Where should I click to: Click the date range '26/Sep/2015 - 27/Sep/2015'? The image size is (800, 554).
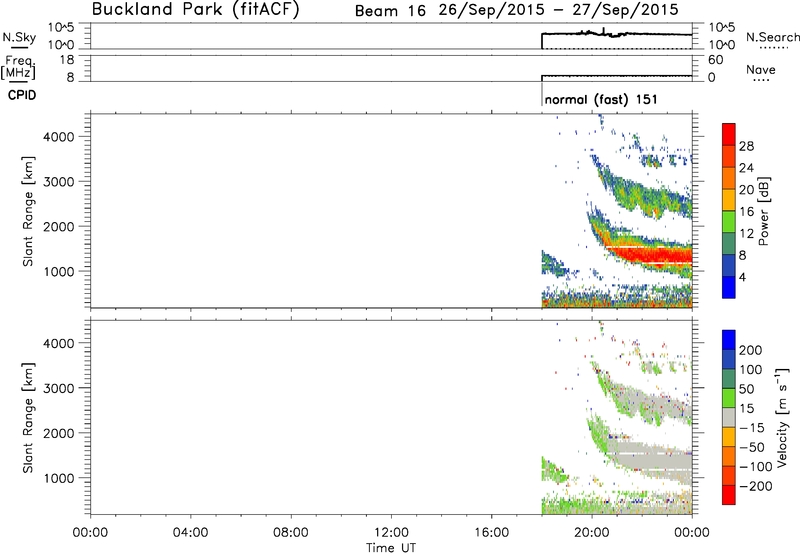coord(559,10)
